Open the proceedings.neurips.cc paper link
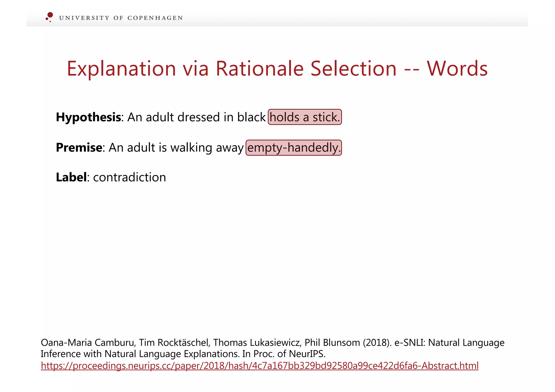This screenshot has width=555, height=392. pyautogui.click(x=260, y=366)
